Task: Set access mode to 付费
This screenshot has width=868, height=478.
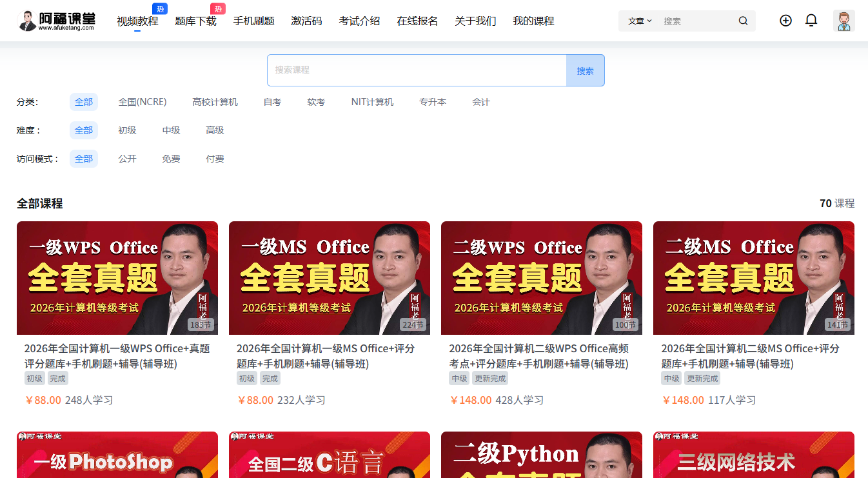Action: 215,159
